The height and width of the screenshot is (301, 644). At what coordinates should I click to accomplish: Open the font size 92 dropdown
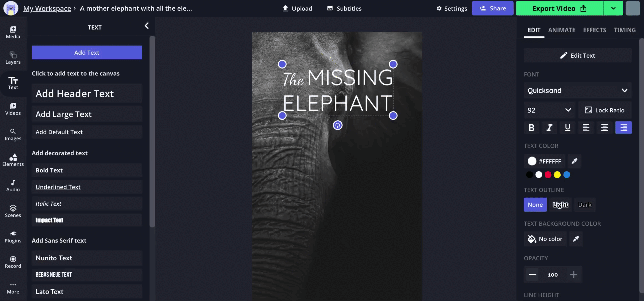(549, 110)
